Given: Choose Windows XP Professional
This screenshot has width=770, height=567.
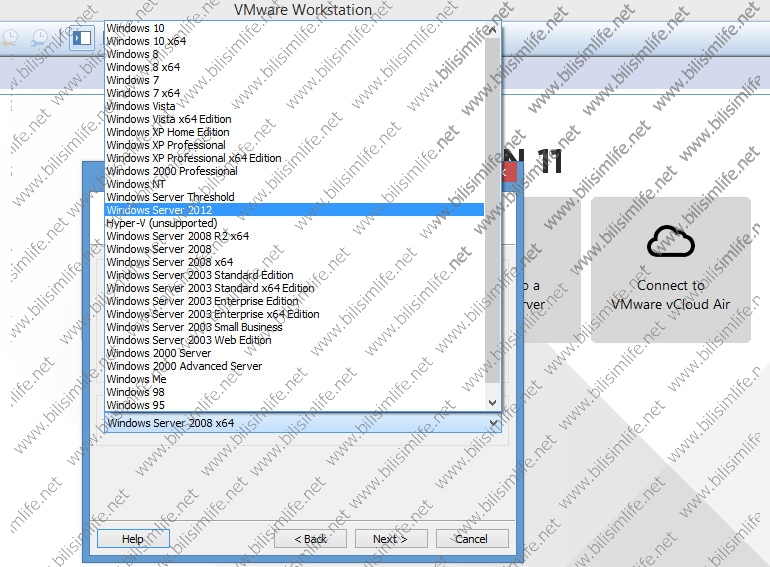Looking at the screenshot, I should pyautogui.click(x=294, y=145).
